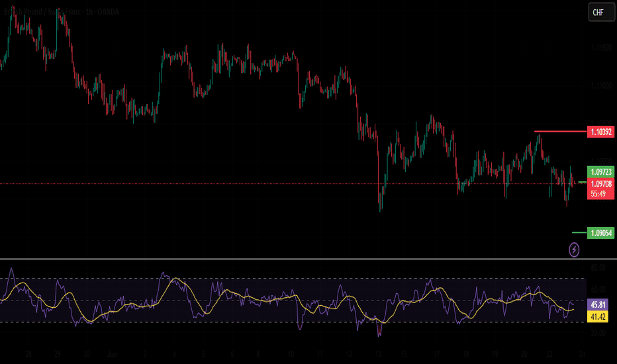
Task: Select the green 1.09054 price label
Action: click(600, 233)
